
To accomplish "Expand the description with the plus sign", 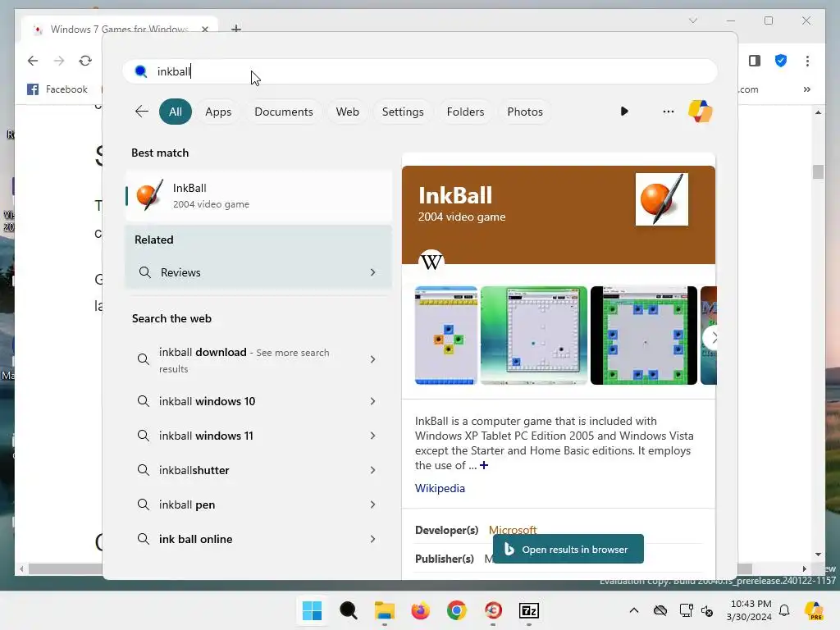I will pos(484,465).
